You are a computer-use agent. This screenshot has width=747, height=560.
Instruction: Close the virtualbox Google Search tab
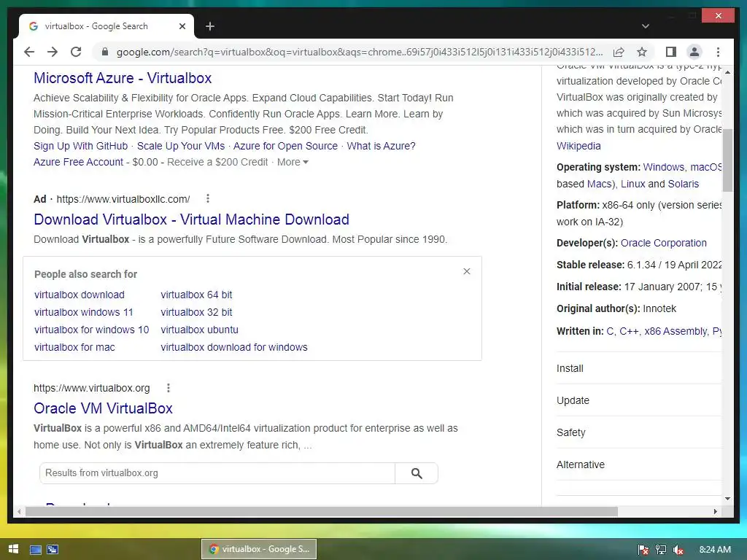click(182, 27)
